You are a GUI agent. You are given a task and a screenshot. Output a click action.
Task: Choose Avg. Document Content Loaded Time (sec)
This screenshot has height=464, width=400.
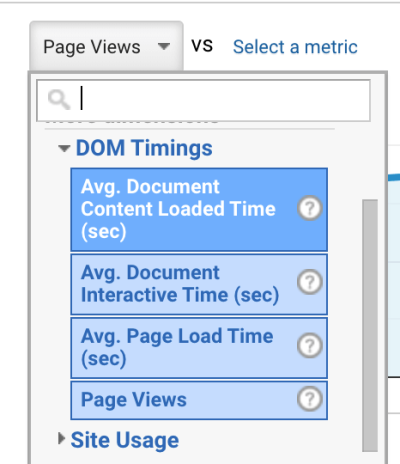(199, 210)
